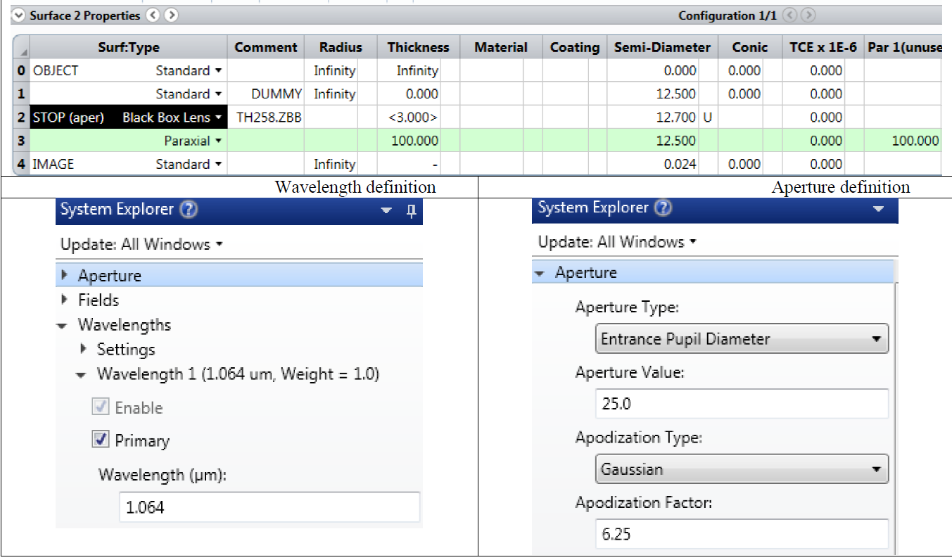
Task: Open the Aperture Type dropdown
Action: 742,339
